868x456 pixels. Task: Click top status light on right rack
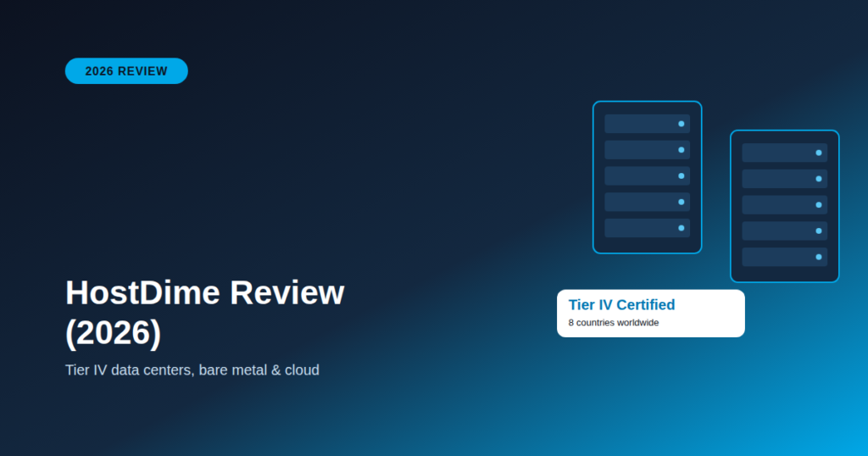[x=819, y=153]
